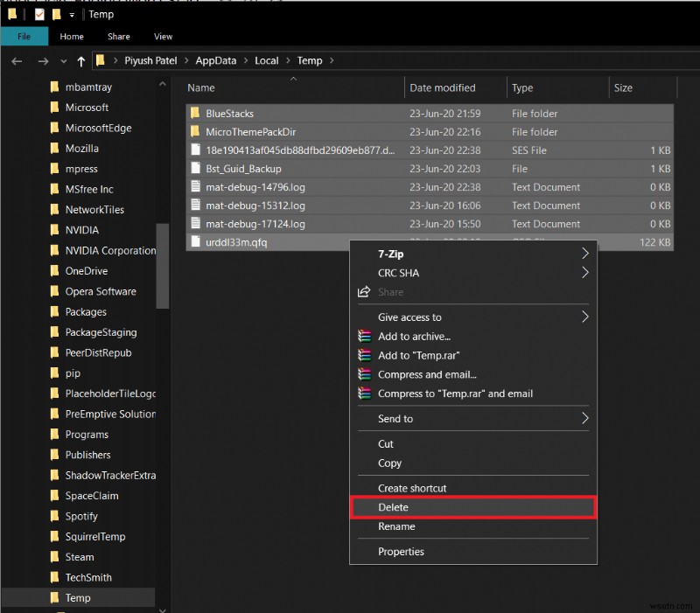The height and width of the screenshot is (613, 700).
Task: Click the navigation pane vertical scrollbar
Action: 162,266
